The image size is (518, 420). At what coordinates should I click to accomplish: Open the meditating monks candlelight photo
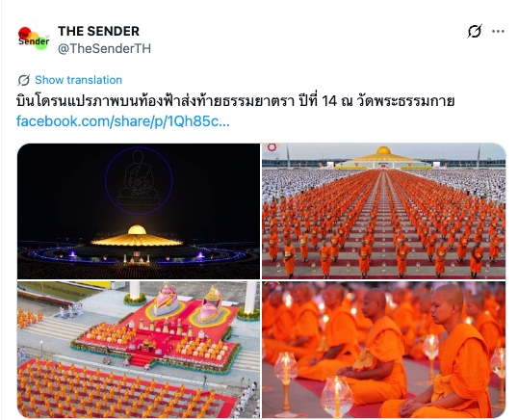(383, 350)
